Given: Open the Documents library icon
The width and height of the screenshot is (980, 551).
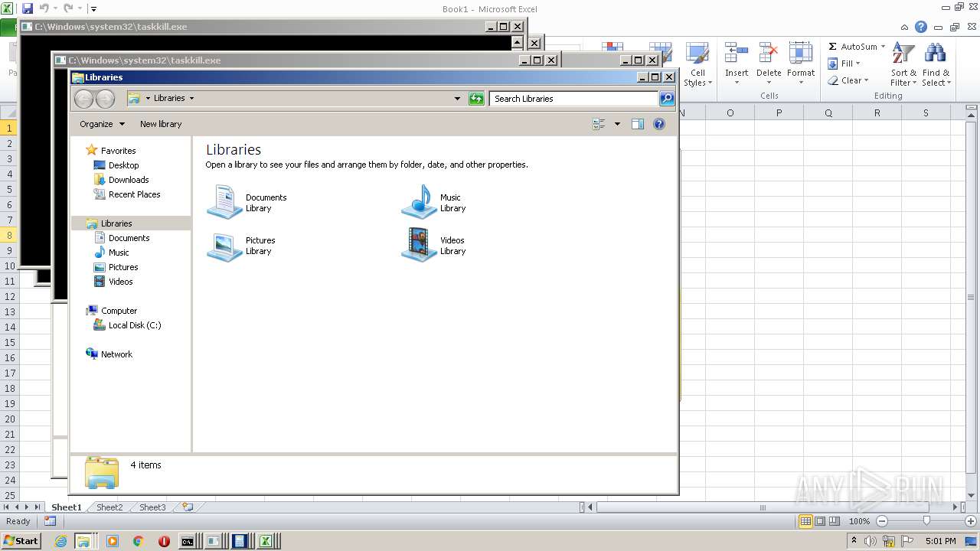Looking at the screenshot, I should 225,201.
